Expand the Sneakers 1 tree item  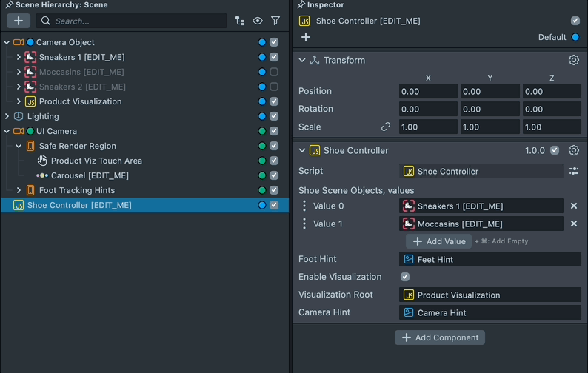coord(19,57)
